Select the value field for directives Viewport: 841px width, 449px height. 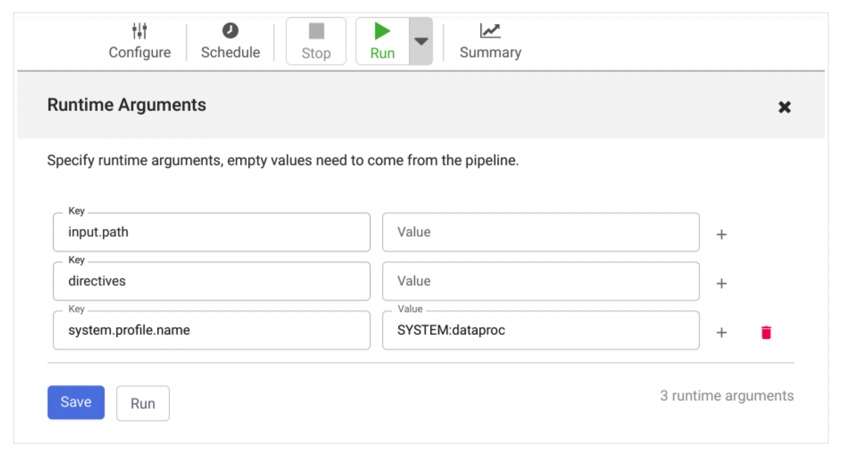[x=541, y=281]
